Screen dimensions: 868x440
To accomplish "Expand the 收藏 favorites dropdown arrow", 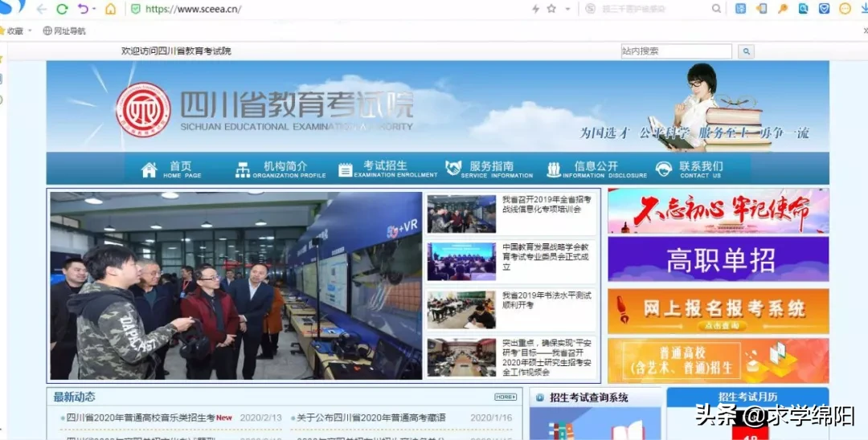I will (30, 31).
